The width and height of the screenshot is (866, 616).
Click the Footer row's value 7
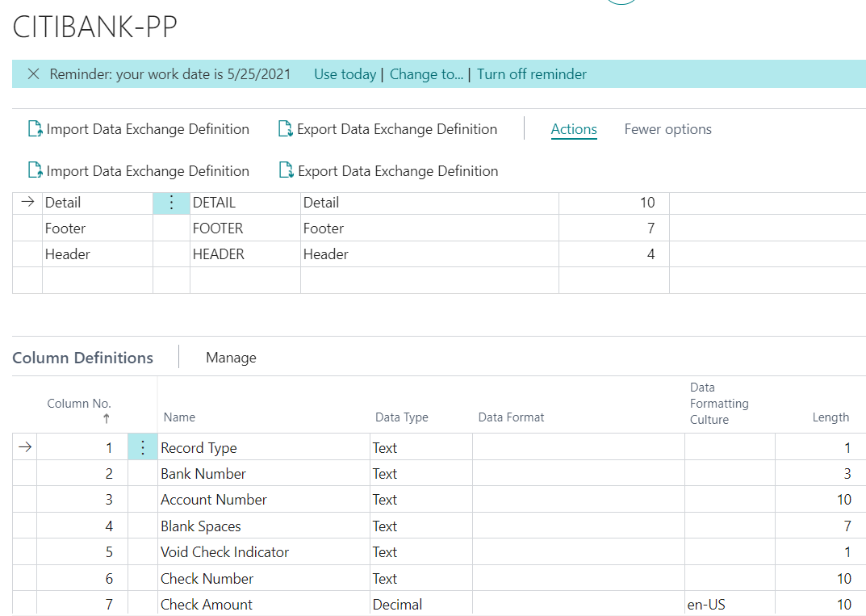pyautogui.click(x=614, y=228)
